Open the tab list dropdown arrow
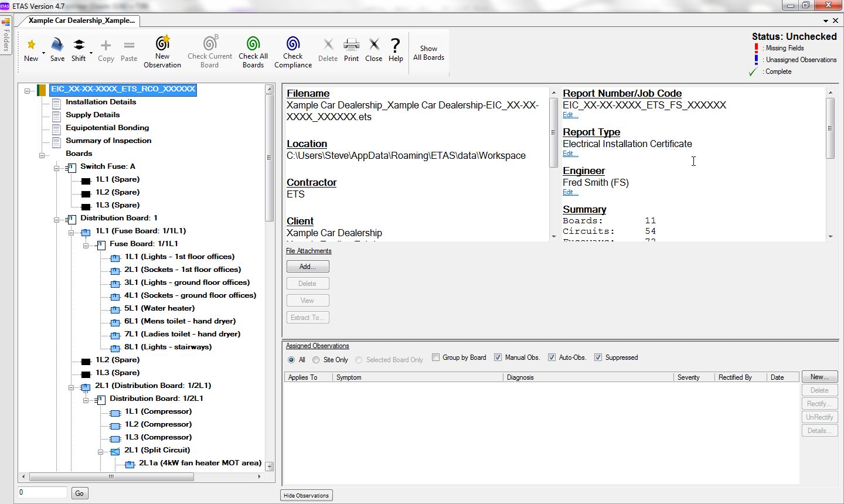844x504 pixels. pyautogui.click(x=826, y=21)
